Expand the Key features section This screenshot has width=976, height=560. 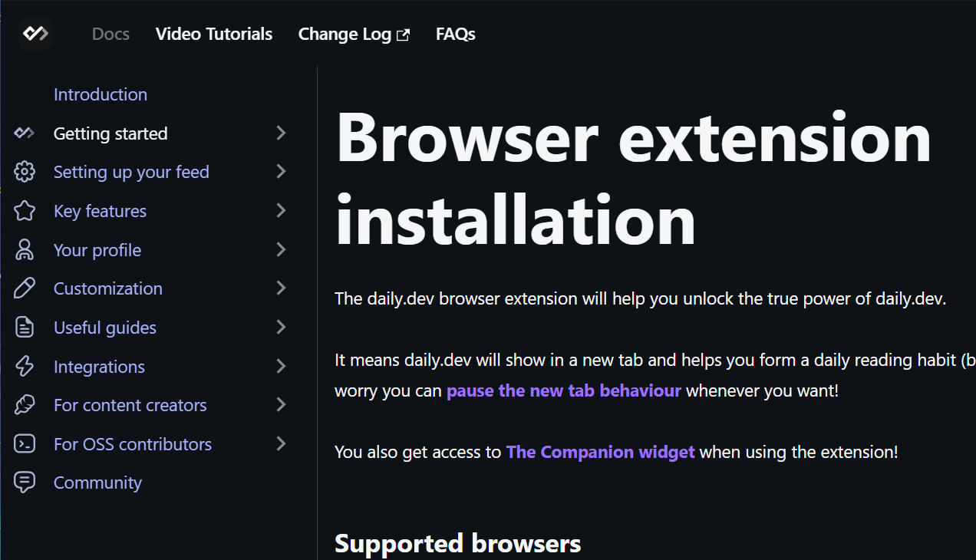[x=281, y=210]
